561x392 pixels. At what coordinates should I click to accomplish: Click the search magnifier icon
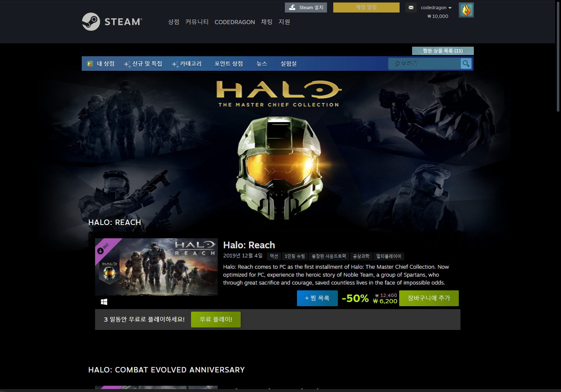coord(466,63)
